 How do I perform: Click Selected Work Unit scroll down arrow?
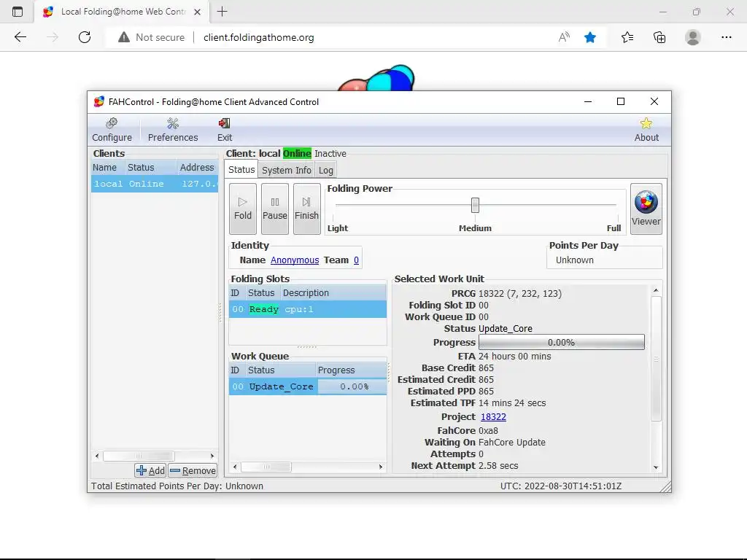pos(656,467)
